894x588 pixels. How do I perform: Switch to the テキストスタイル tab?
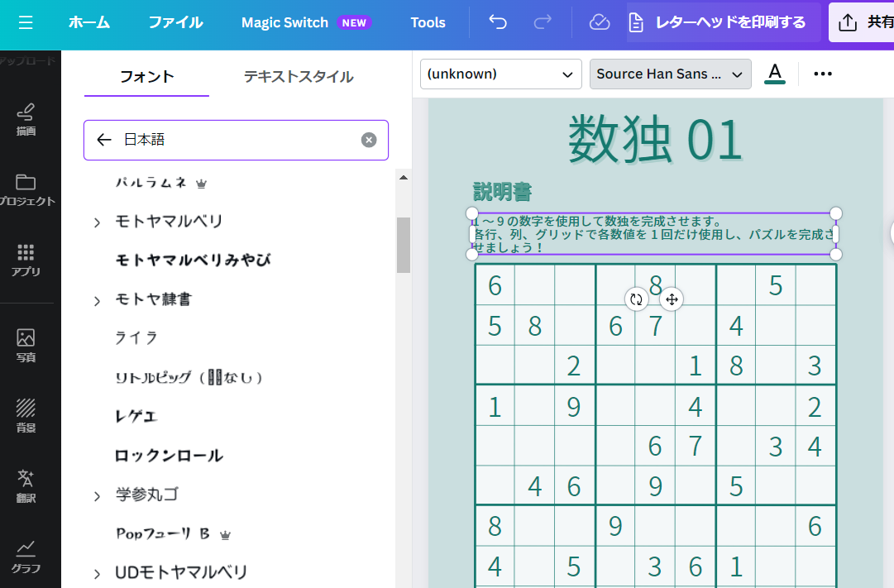299,76
